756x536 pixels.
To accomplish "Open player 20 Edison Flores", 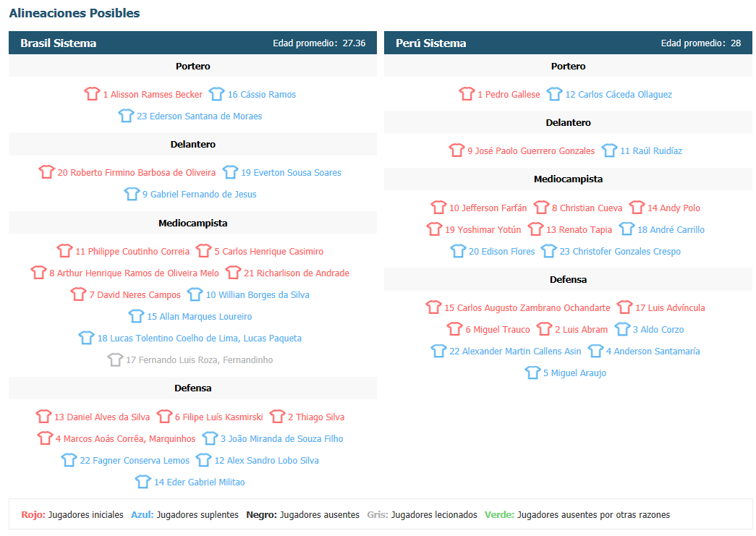I will 501,252.
